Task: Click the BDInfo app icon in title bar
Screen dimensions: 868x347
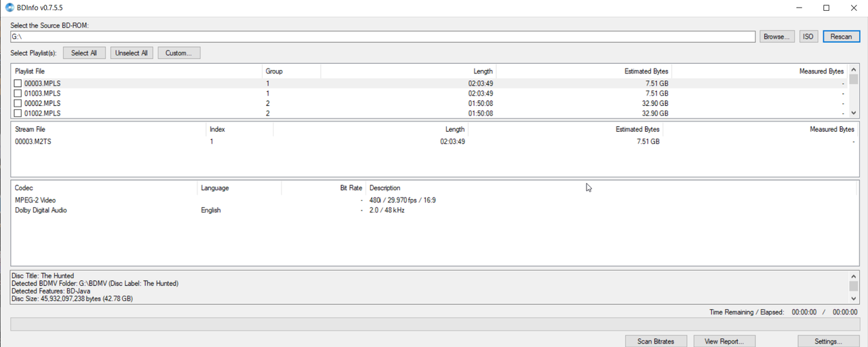Action: tap(8, 7)
